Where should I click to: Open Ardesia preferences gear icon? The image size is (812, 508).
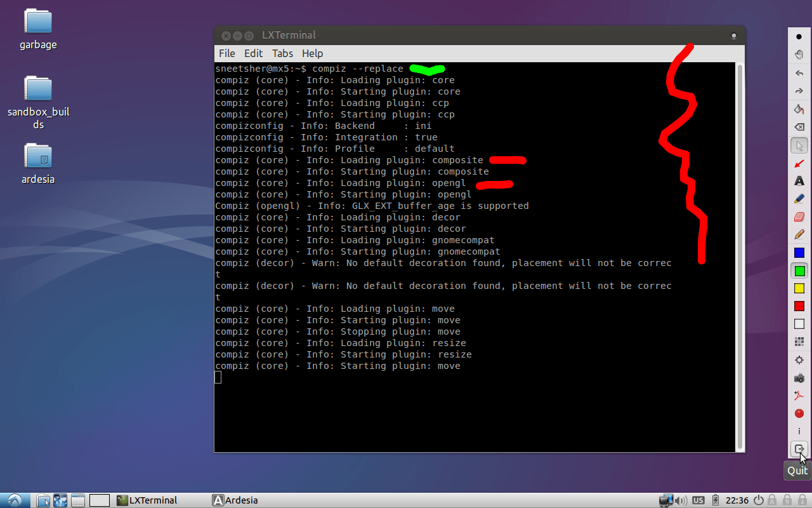tap(799, 360)
